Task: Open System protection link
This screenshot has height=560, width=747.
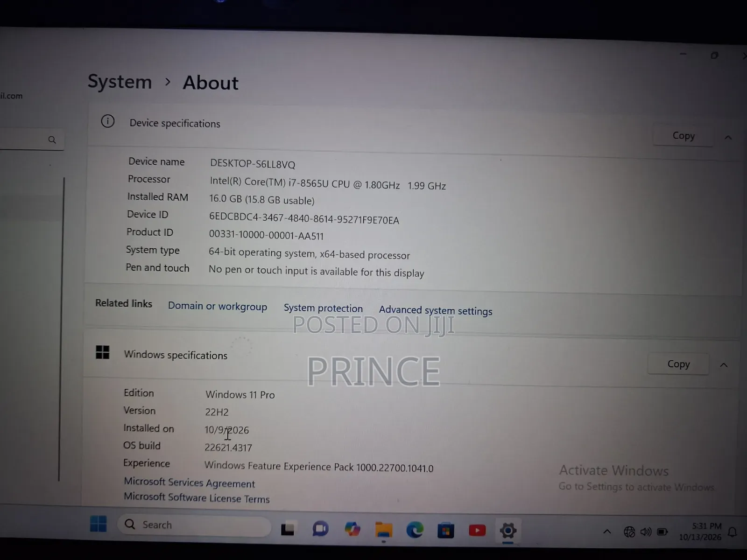Action: [323, 308]
